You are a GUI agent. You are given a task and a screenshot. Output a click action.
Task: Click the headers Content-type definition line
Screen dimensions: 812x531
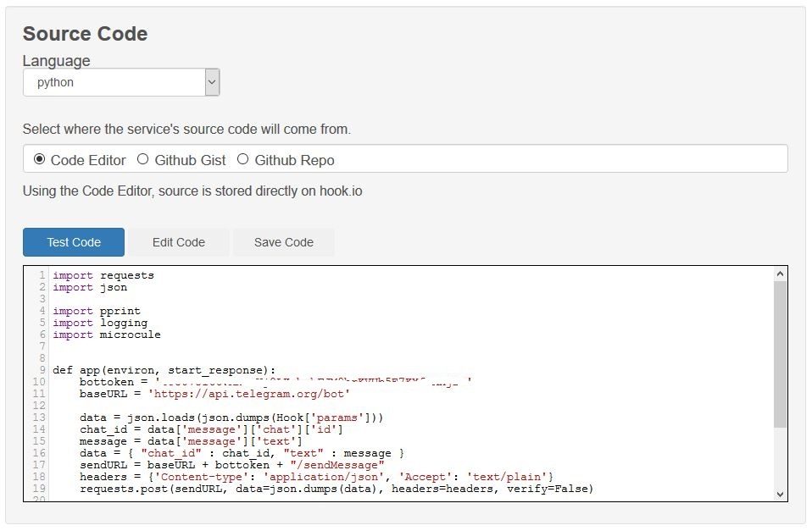tap(316, 477)
